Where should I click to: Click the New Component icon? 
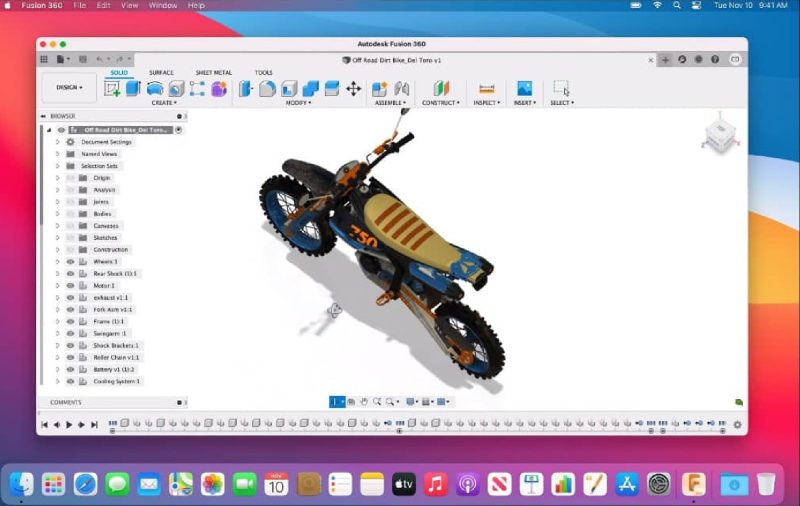pyautogui.click(x=380, y=89)
